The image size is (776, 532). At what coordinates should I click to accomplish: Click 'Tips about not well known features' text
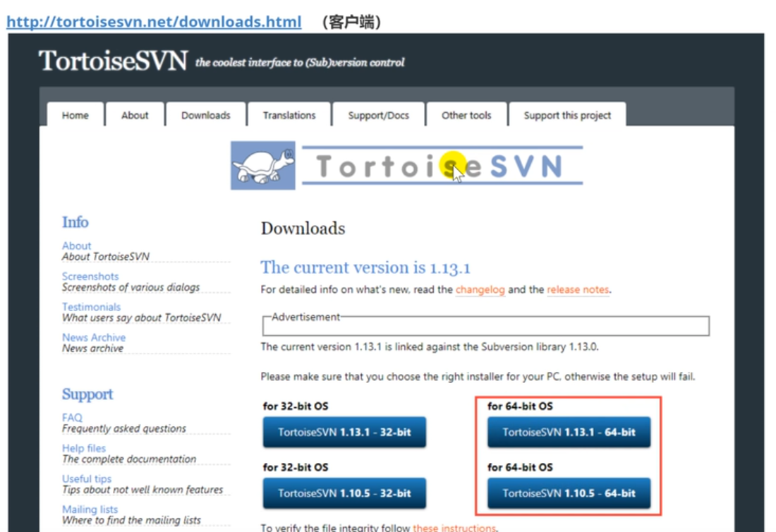(x=143, y=490)
